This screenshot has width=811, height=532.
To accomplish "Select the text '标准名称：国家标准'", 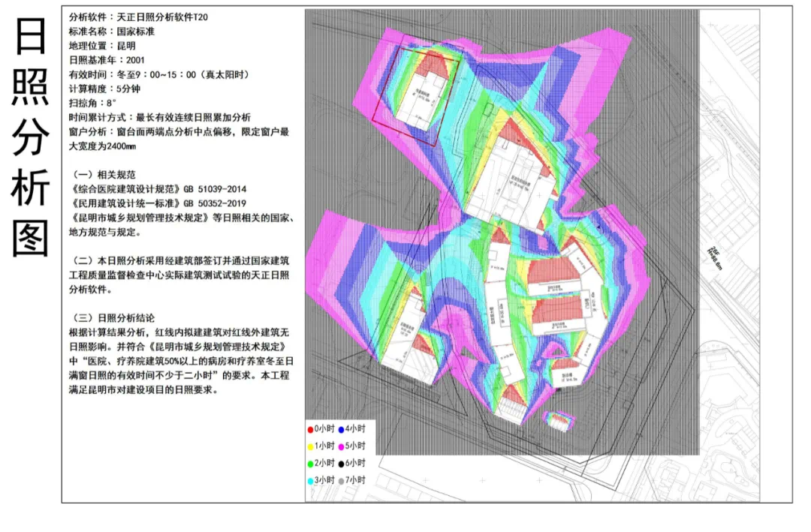I will 112,32.
